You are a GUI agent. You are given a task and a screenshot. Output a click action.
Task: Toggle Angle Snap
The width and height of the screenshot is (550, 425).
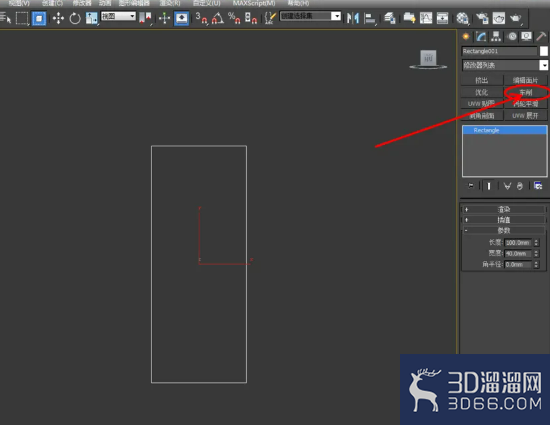[x=218, y=18]
